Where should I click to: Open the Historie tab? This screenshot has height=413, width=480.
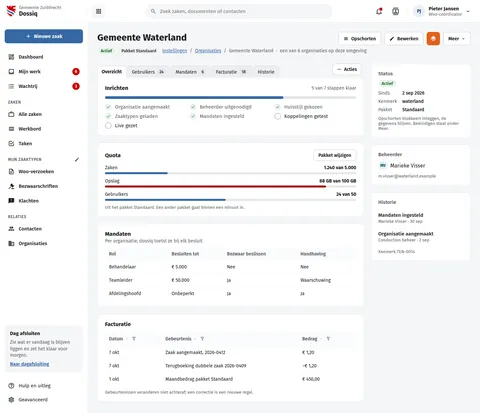[x=266, y=72]
